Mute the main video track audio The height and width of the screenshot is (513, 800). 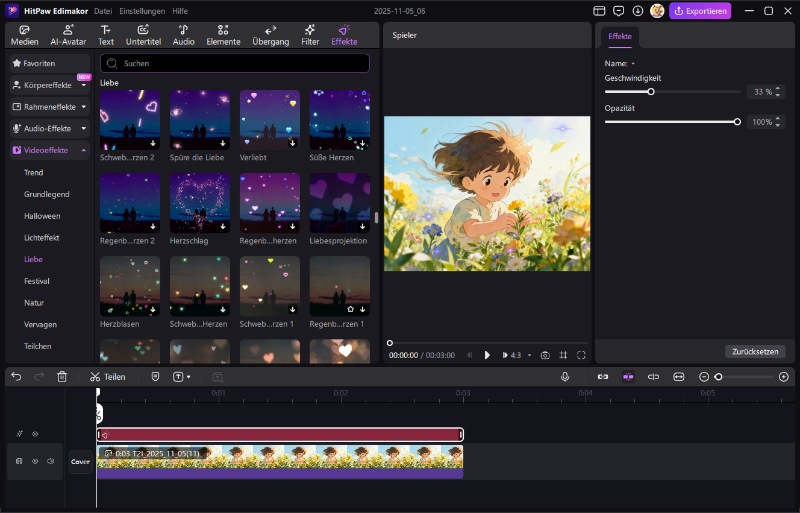(50, 461)
